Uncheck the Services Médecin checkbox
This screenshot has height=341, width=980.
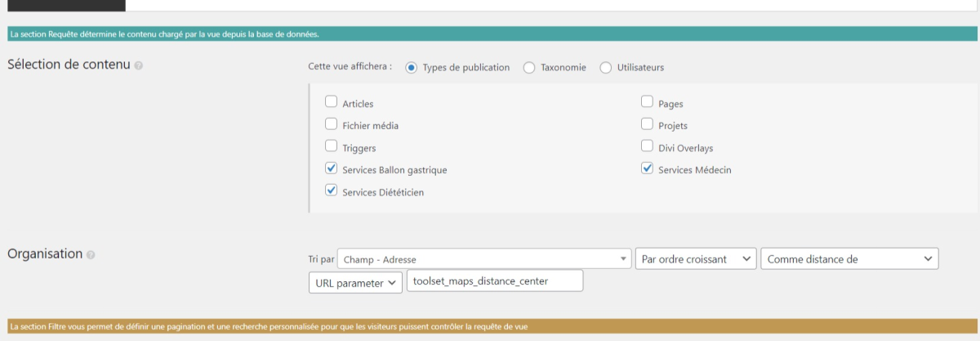(x=647, y=169)
